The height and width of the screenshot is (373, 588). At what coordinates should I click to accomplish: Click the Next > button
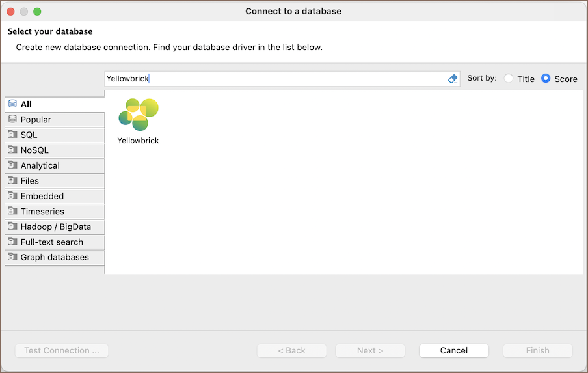pos(370,350)
